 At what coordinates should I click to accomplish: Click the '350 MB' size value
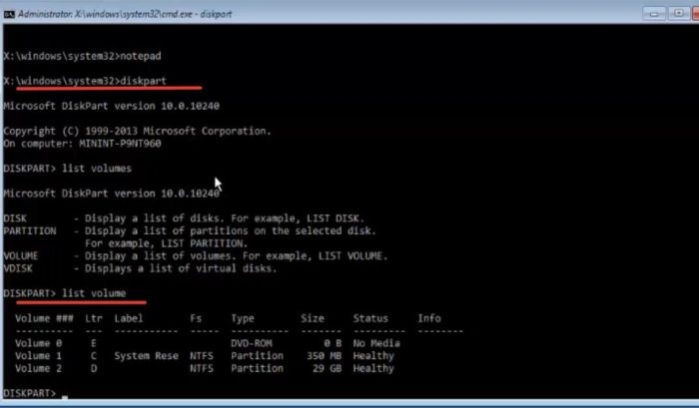324,356
